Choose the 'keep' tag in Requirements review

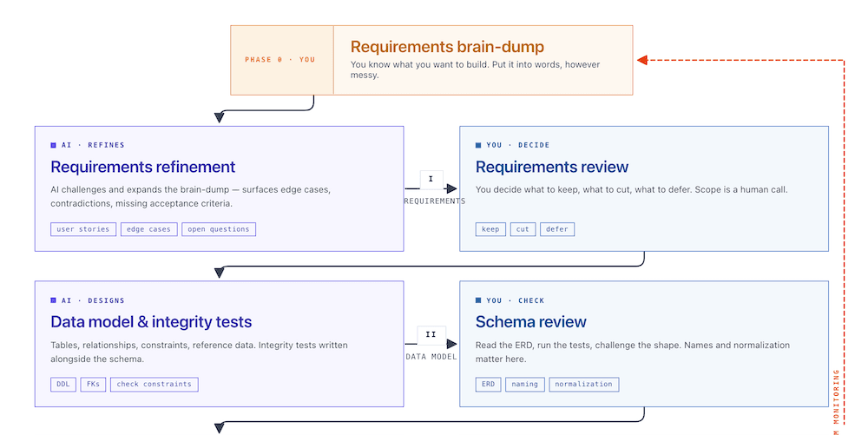(490, 229)
